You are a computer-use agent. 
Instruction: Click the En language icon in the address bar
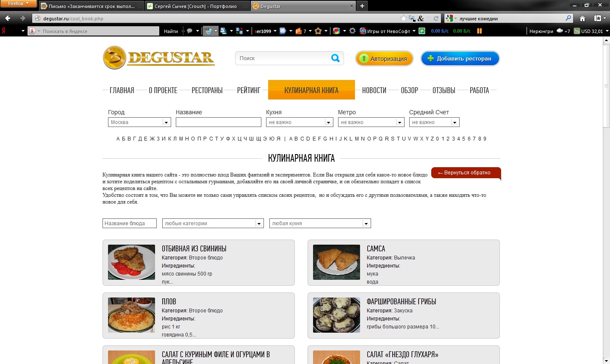412,18
